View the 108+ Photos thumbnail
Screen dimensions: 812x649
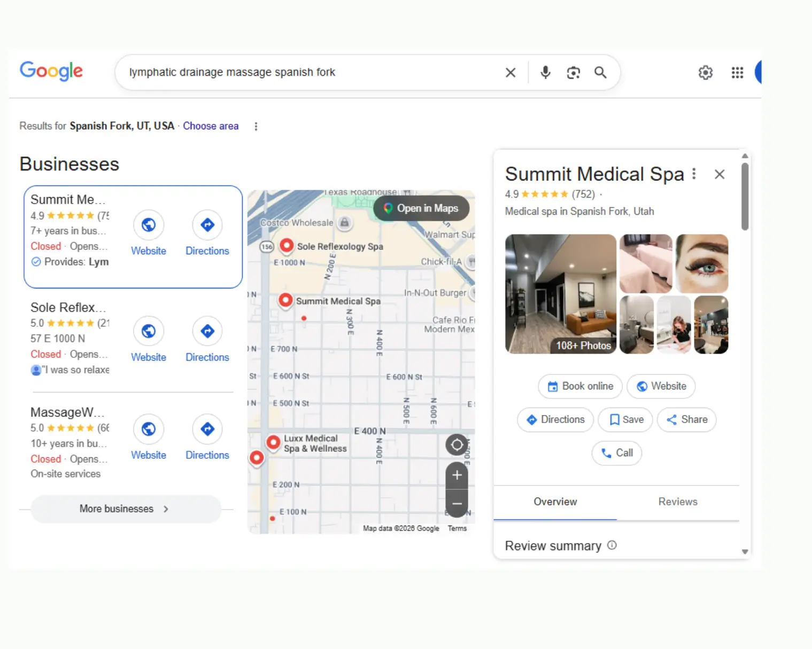[x=583, y=345]
